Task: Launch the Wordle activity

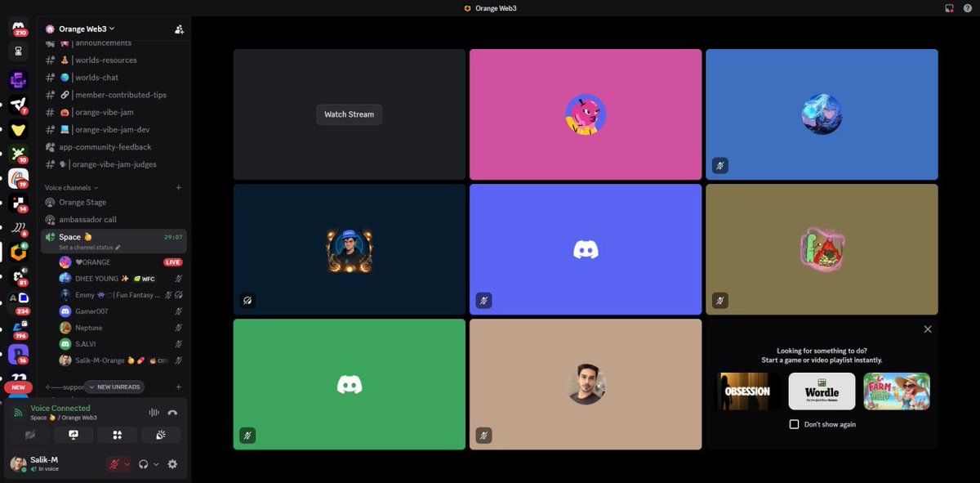Action: pyautogui.click(x=822, y=391)
